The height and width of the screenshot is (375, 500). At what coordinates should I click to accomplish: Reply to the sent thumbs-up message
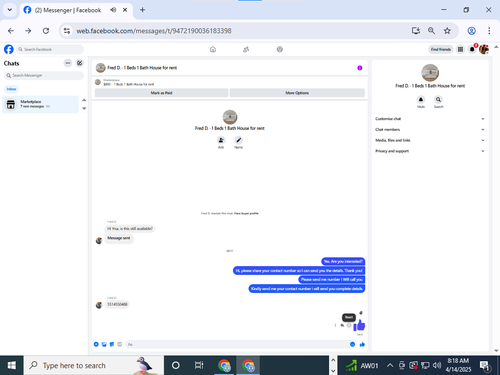(x=342, y=325)
